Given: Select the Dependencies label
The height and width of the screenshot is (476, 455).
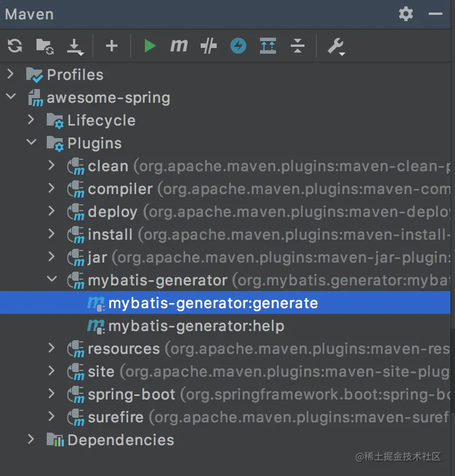Looking at the screenshot, I should [121, 440].
